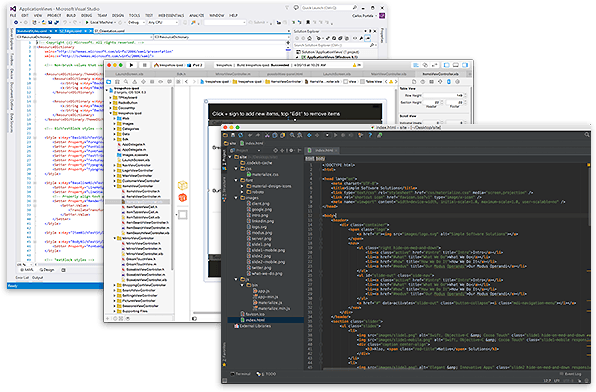Run Xcode project with Play button
The width and height of the screenshot is (596, 392).
(132, 65)
